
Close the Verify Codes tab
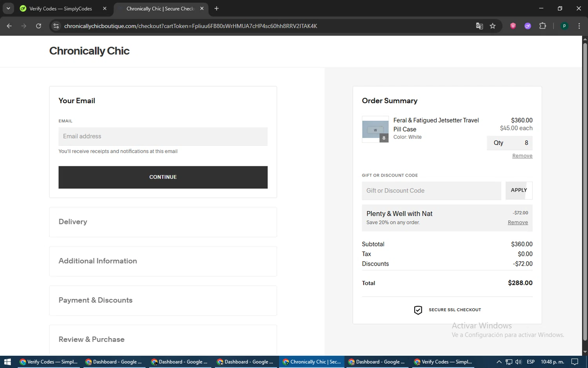coord(105,8)
